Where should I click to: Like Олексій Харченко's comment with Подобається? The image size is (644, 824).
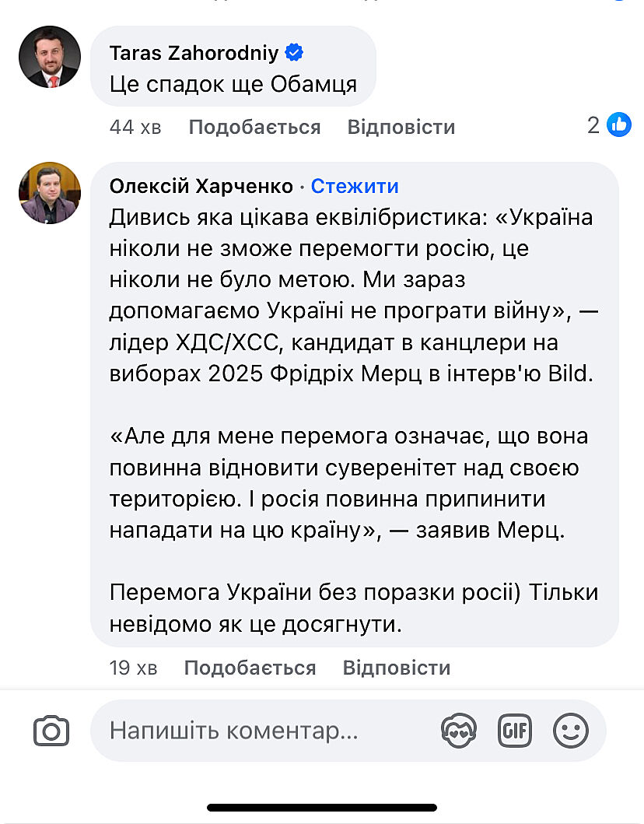click(250, 668)
